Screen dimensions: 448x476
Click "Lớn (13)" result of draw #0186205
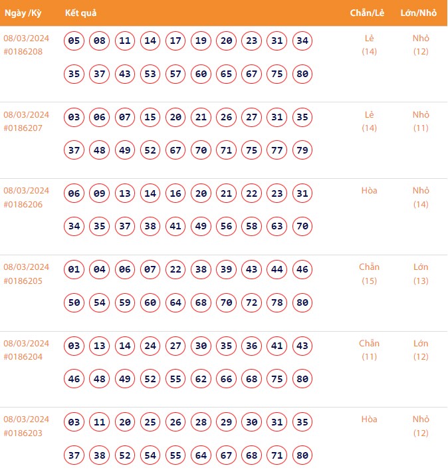click(421, 274)
